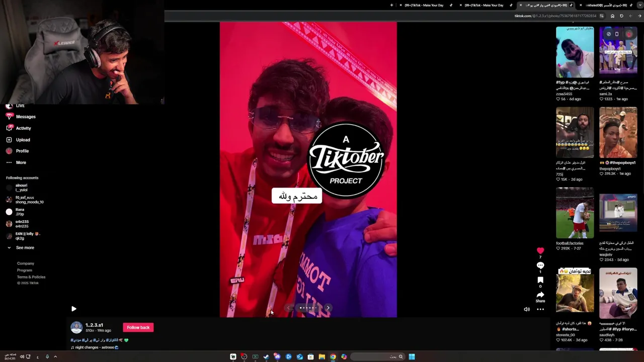Image resolution: width=644 pixels, height=362 pixels.
Task: Go to the previous photo arrow
Action: click(x=289, y=308)
